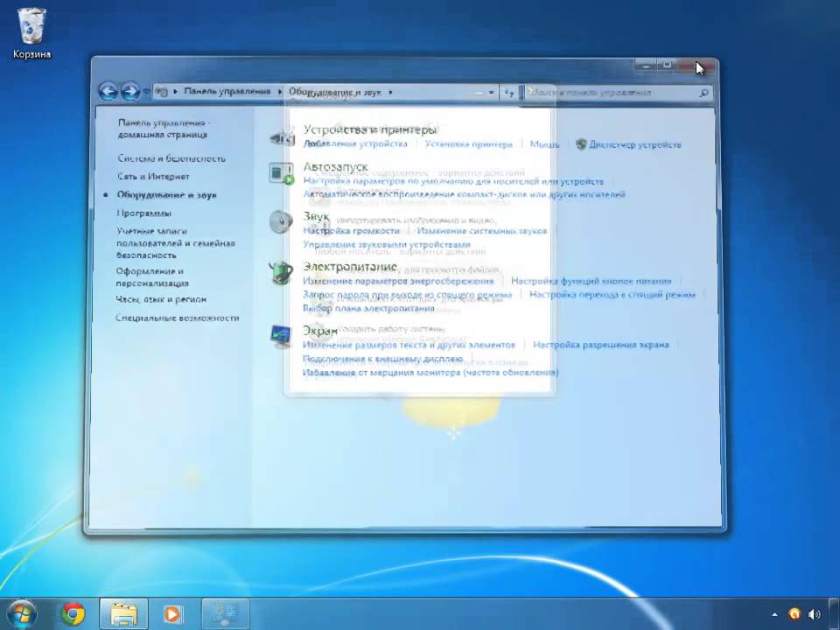
Task: Open Часы, язык и регион in sidebar
Action: coord(161,299)
